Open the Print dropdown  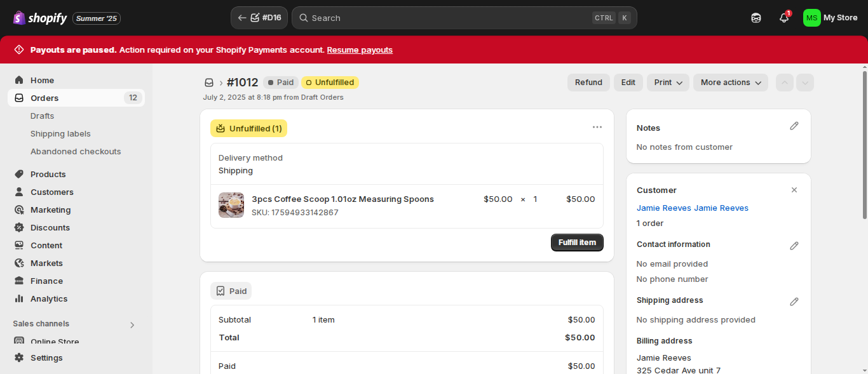pos(668,83)
